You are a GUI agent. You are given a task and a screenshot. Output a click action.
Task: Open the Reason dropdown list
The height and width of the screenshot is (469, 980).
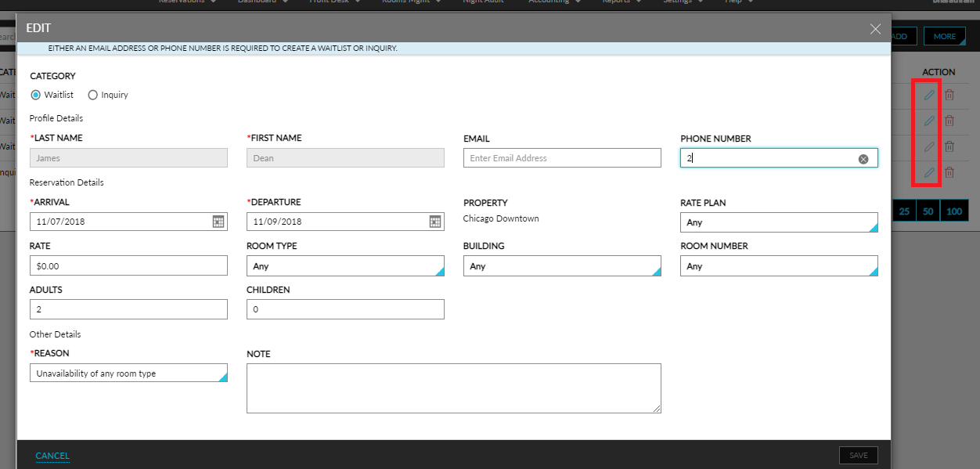[128, 373]
